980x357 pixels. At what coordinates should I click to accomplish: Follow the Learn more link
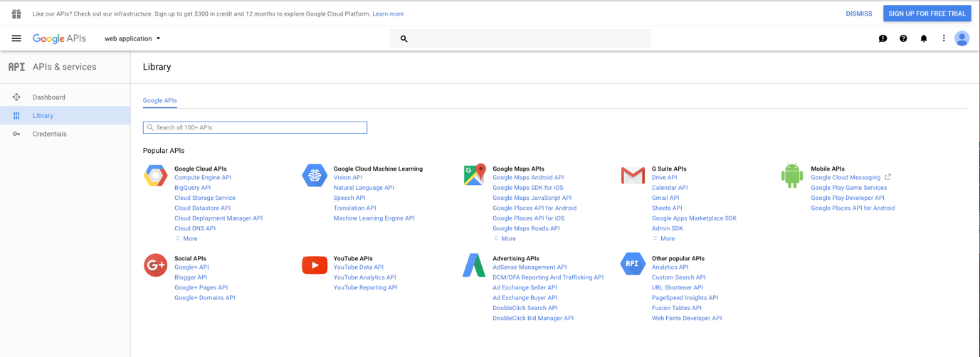click(388, 14)
